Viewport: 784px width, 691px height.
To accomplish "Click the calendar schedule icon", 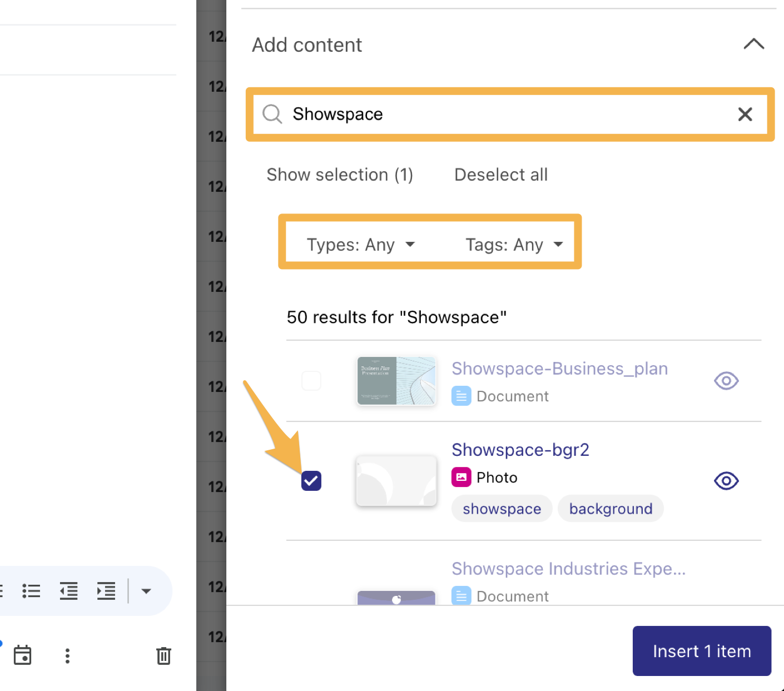I will [23, 655].
